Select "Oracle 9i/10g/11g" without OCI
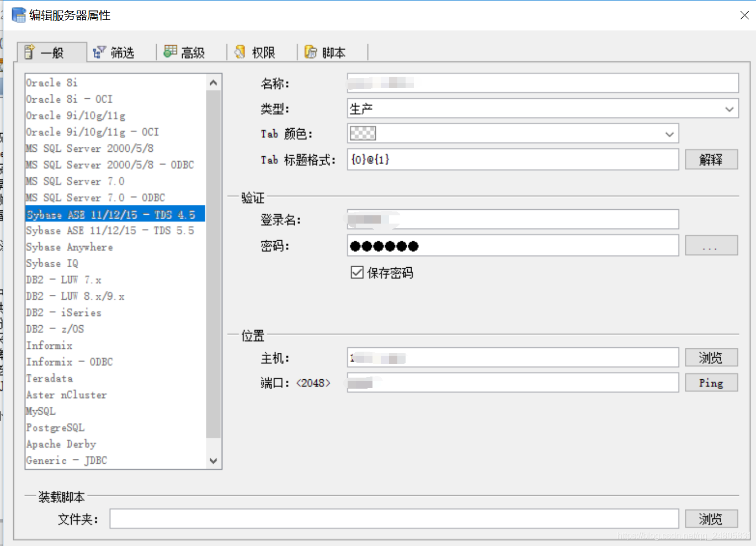Viewport: 756px width, 546px height. click(115, 116)
